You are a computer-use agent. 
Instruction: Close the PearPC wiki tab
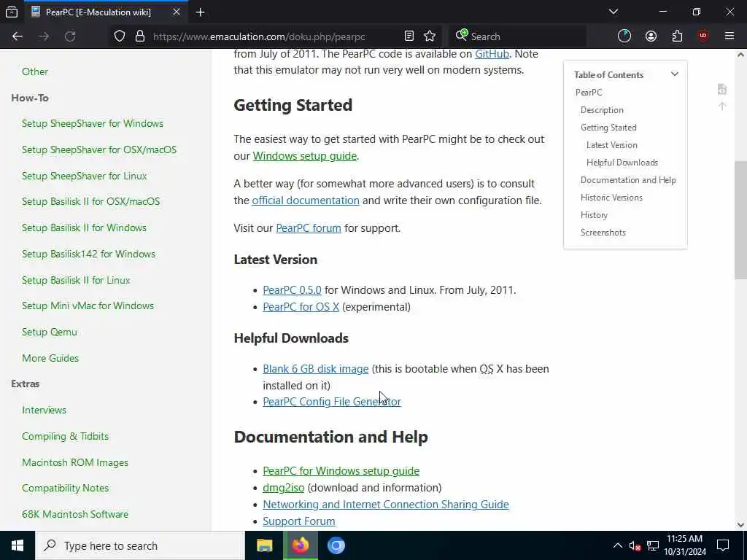(x=177, y=12)
